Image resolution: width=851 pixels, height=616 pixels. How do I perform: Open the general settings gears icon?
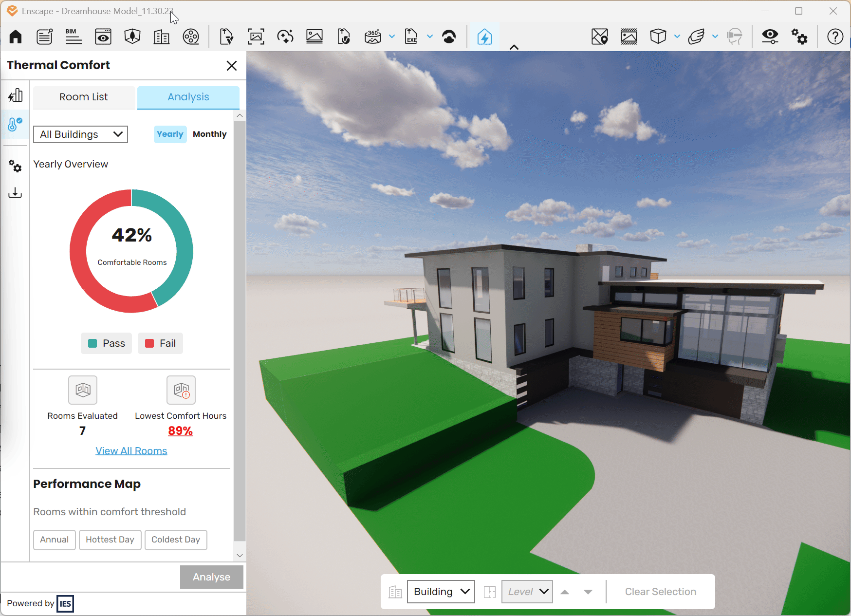[799, 37]
